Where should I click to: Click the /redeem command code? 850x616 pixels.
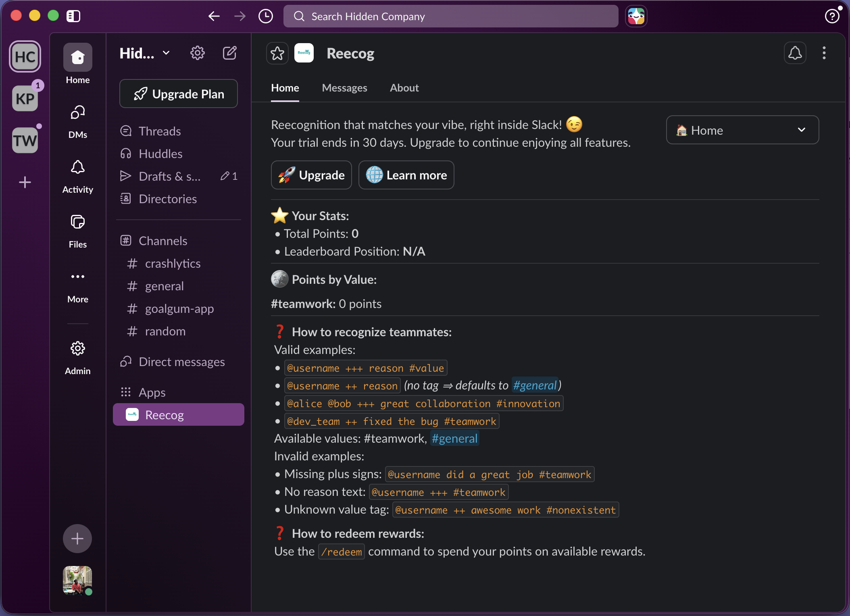coord(342,552)
